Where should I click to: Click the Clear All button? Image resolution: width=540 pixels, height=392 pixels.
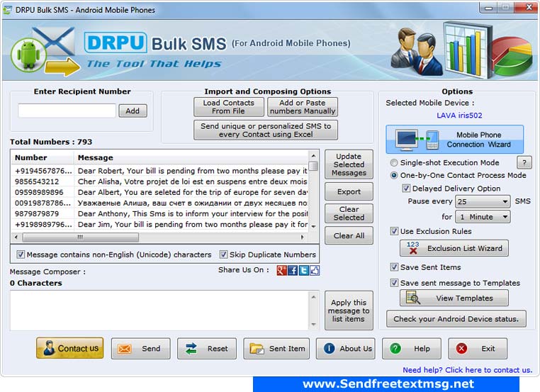(349, 235)
